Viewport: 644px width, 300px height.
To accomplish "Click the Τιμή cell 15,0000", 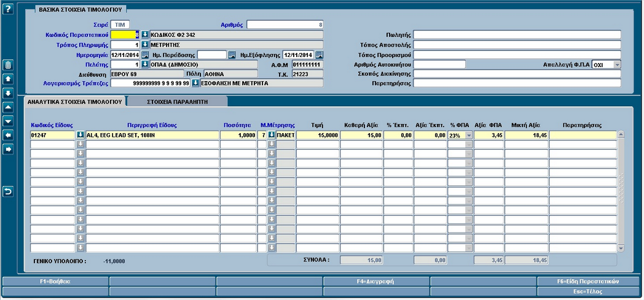I will click(x=318, y=135).
